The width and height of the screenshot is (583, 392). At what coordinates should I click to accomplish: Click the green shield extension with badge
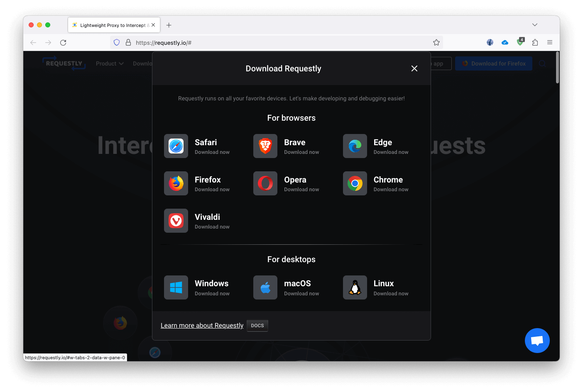point(520,41)
